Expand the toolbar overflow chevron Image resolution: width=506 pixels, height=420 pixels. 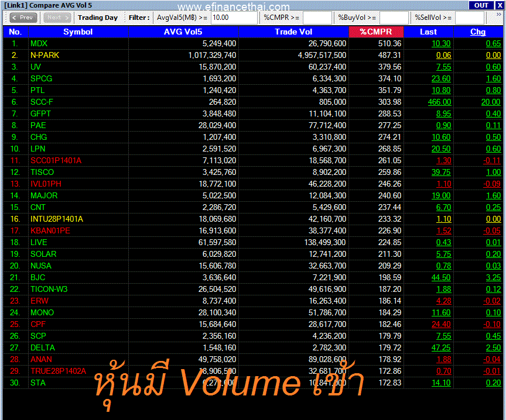(x=499, y=15)
